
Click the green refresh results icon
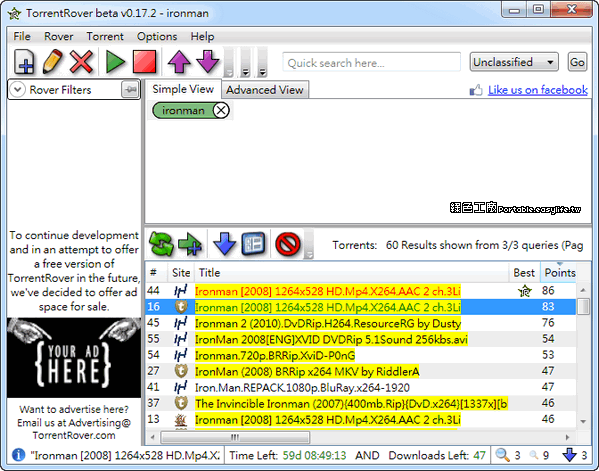[161, 244]
